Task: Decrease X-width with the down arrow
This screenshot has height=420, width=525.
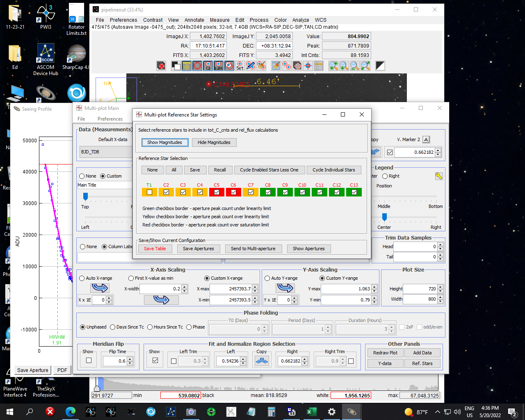Action: [x=184, y=291]
